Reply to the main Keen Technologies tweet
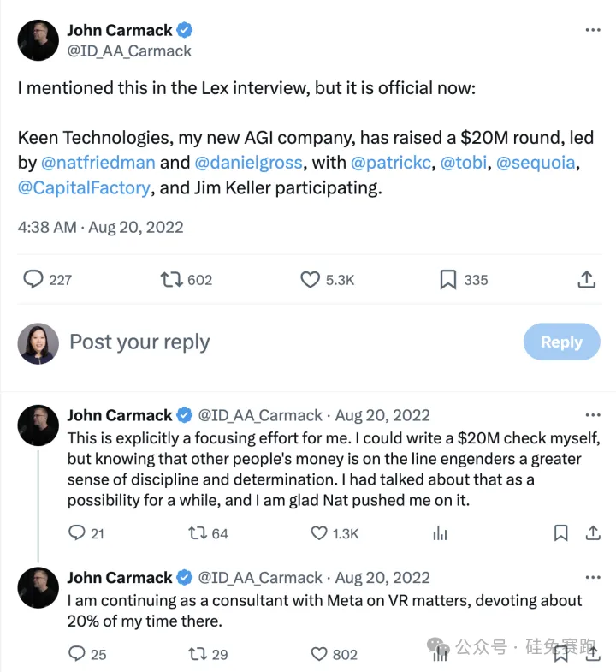This screenshot has height=672, width=616. point(33,279)
